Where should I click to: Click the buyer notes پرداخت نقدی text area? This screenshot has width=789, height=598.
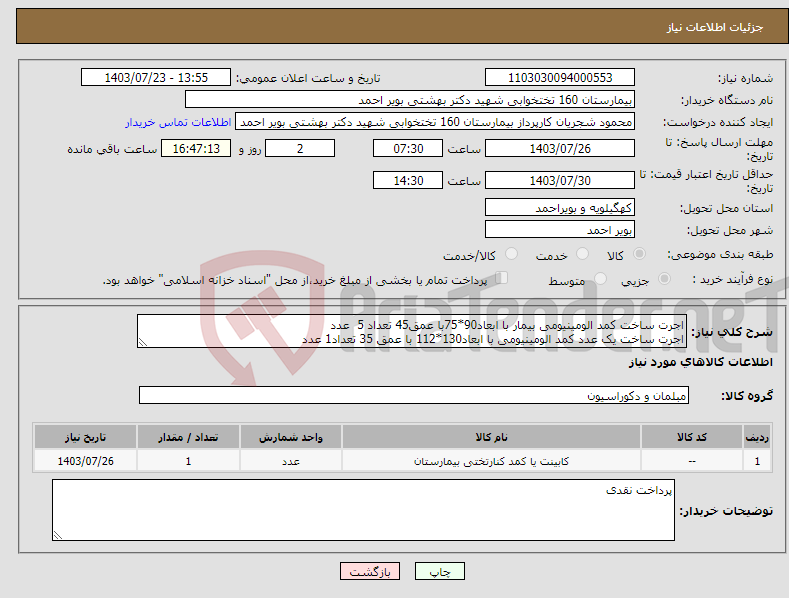pyautogui.click(x=363, y=510)
